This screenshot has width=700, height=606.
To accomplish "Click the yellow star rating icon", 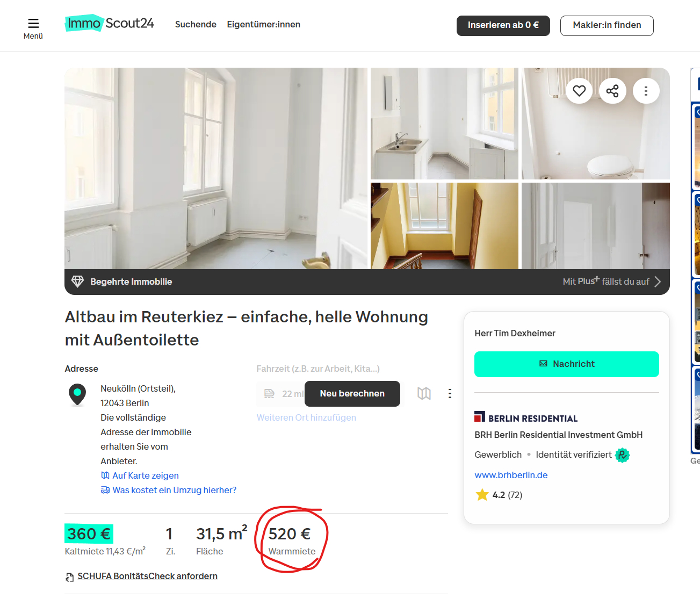I will [x=482, y=495].
